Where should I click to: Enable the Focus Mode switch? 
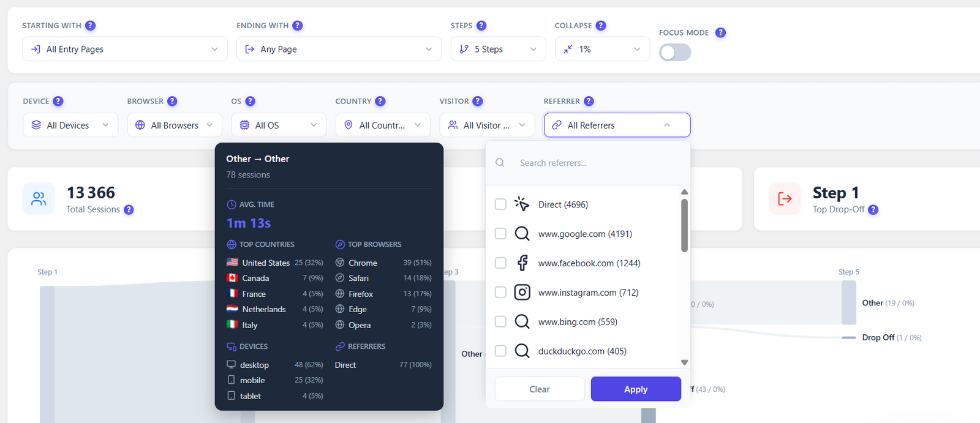[675, 53]
